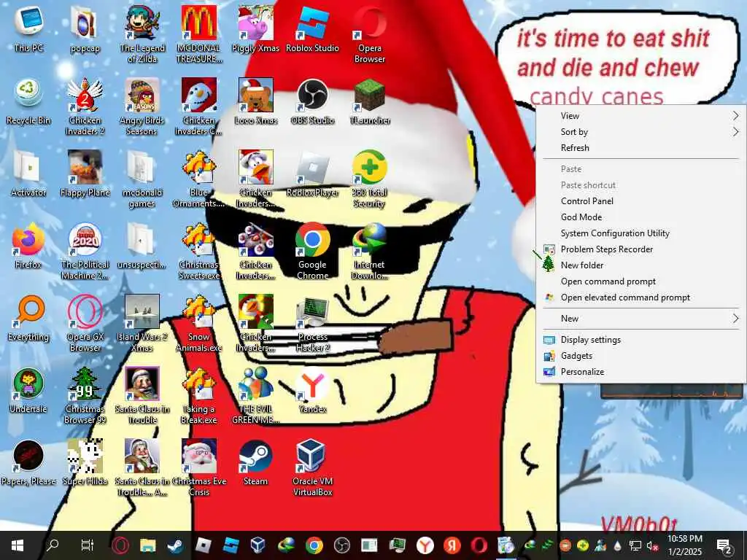Expand the Sort by submenu
Viewport: 747px width, 560px height.
(x=640, y=132)
